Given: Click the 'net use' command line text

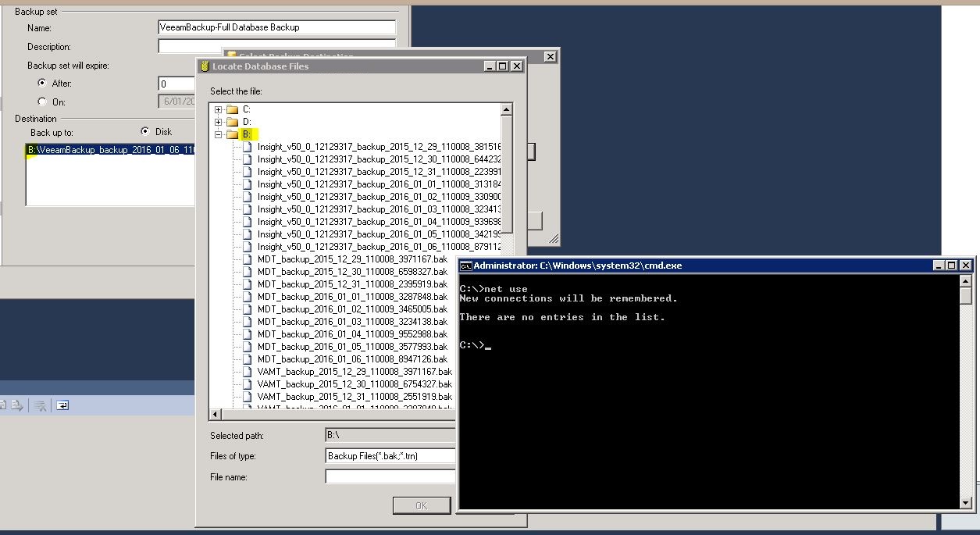Looking at the screenshot, I should point(506,289).
